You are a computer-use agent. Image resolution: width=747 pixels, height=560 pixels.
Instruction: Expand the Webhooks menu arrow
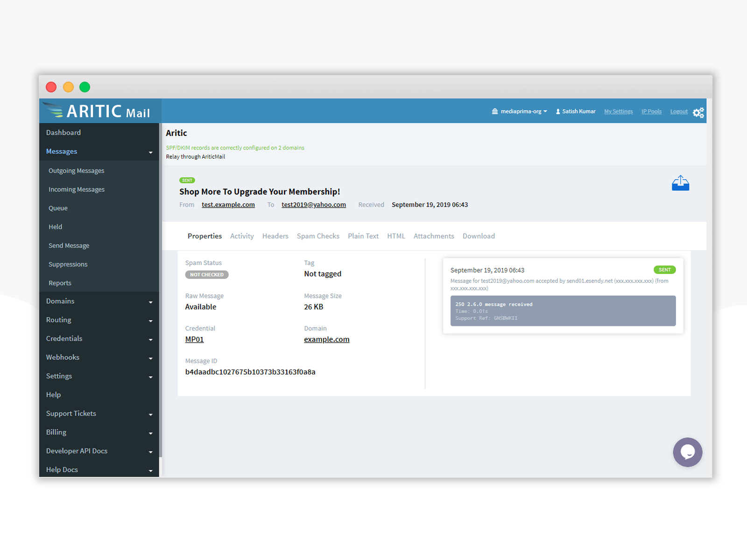150,358
